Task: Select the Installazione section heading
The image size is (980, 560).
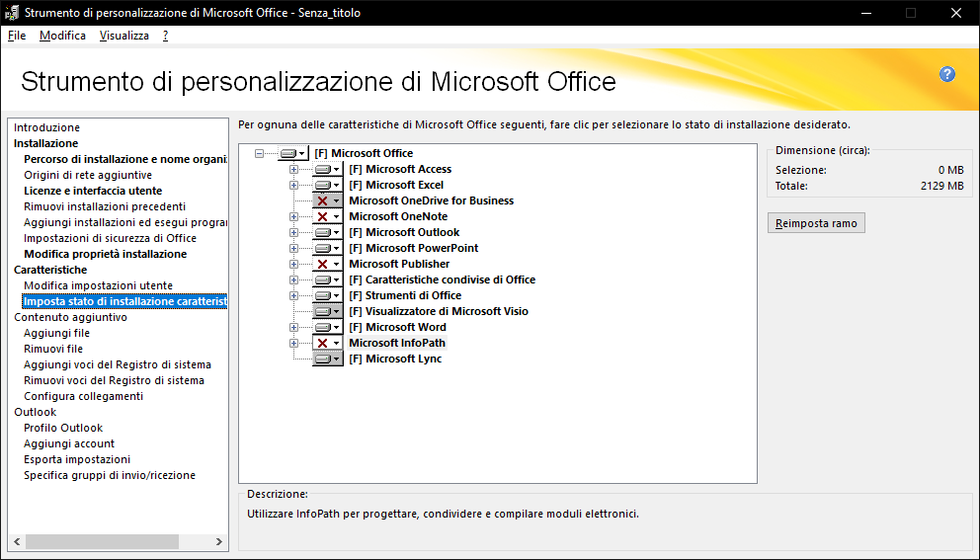Action: pos(45,143)
